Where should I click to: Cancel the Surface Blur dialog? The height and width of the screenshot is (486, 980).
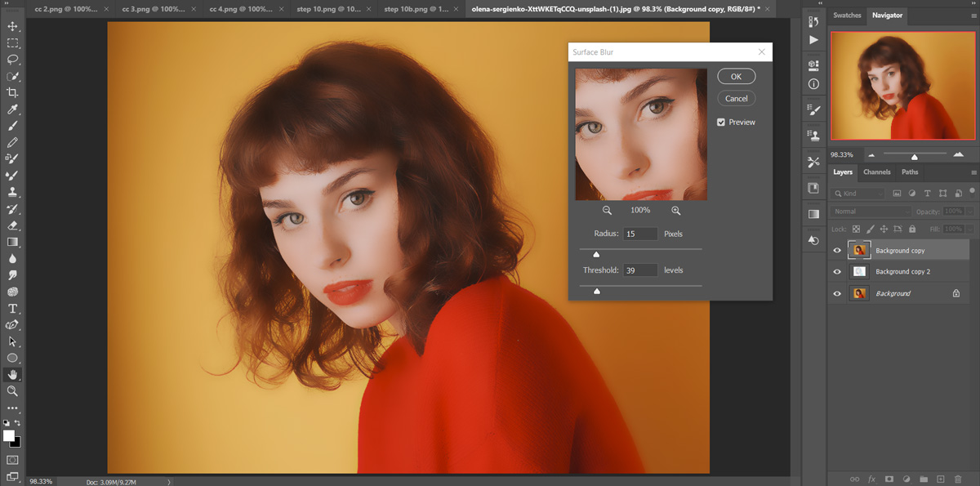736,98
